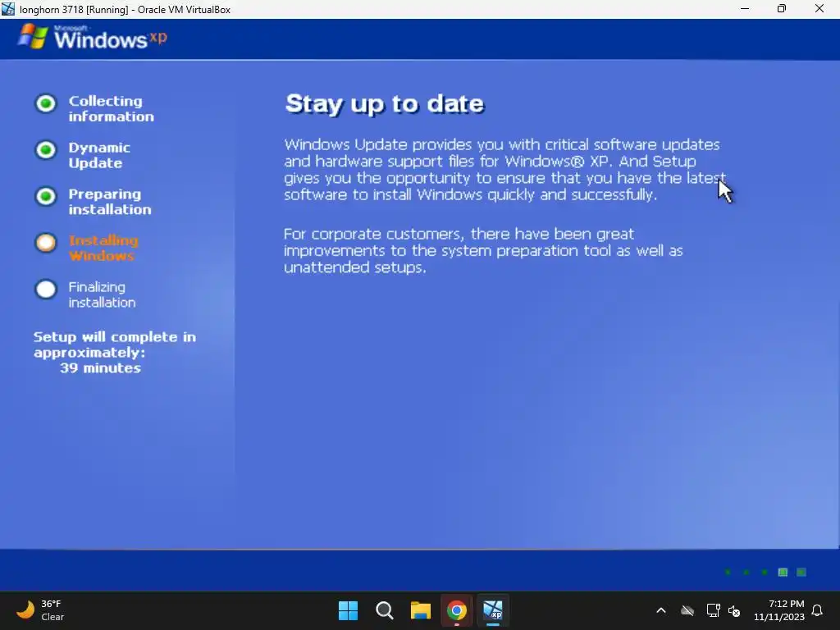
Task: Click the corporate customers paragraph
Action: click(483, 251)
